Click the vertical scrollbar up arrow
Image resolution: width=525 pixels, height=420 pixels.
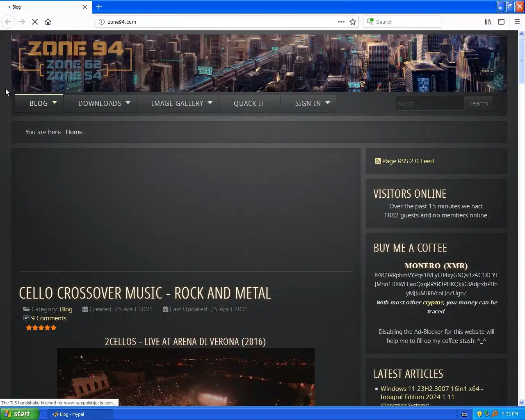click(x=522, y=34)
